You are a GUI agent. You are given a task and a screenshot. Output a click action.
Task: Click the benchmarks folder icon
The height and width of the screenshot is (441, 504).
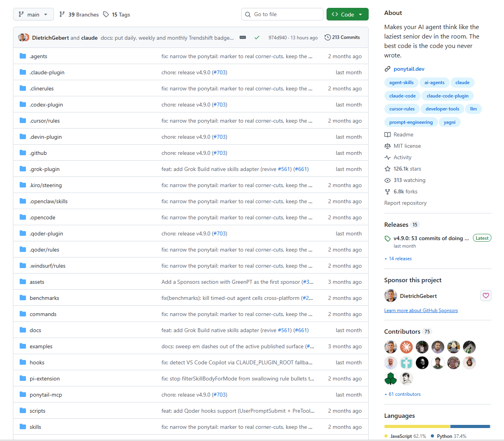(23, 298)
